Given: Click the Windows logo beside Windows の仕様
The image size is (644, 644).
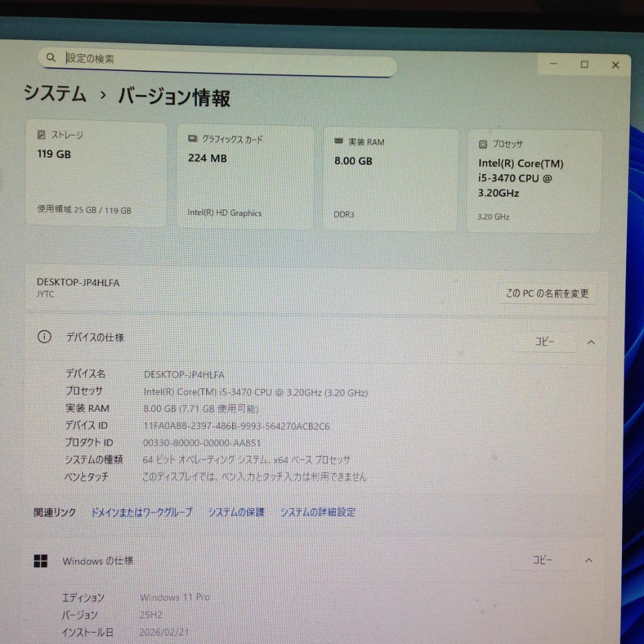Looking at the screenshot, I should (41, 561).
